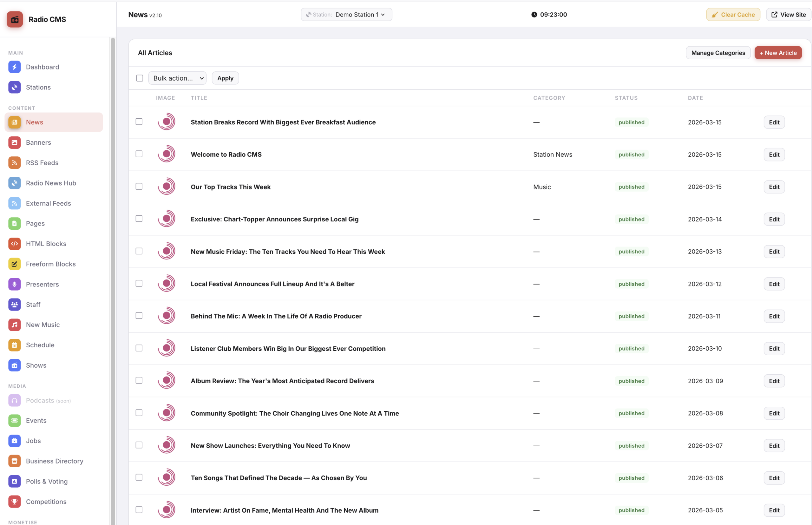Screen dimensions: 812x525
Task: Open the Events sidebar item
Action: (36, 420)
